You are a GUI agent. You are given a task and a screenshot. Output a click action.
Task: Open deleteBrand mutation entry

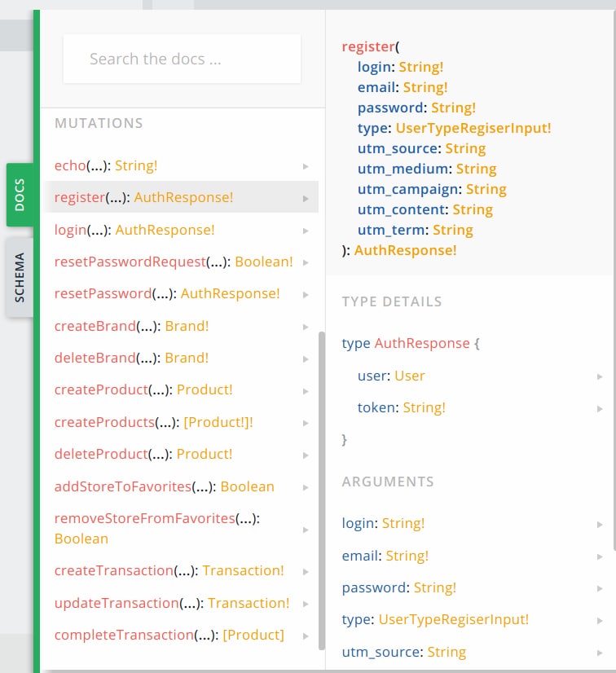(131, 358)
